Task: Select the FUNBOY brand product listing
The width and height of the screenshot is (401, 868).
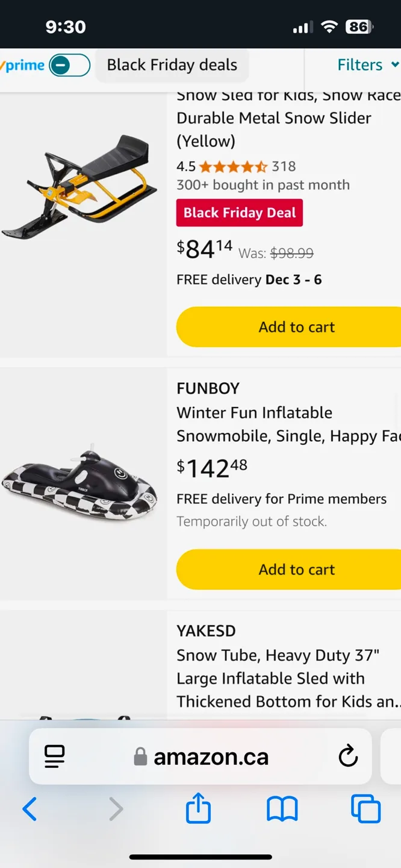Action: [x=208, y=388]
